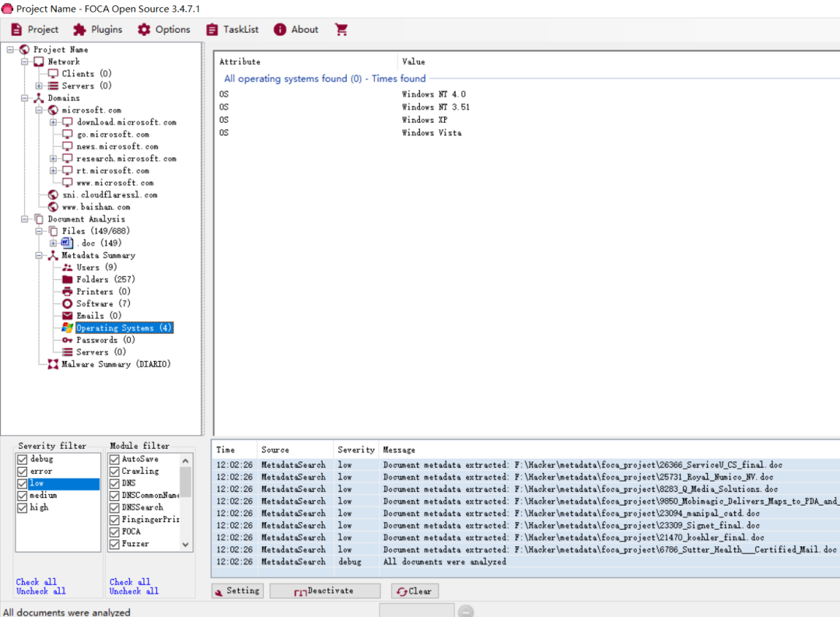The width and height of the screenshot is (840, 617).
Task: Collapse the Metadata Summary node
Action: 39,255
